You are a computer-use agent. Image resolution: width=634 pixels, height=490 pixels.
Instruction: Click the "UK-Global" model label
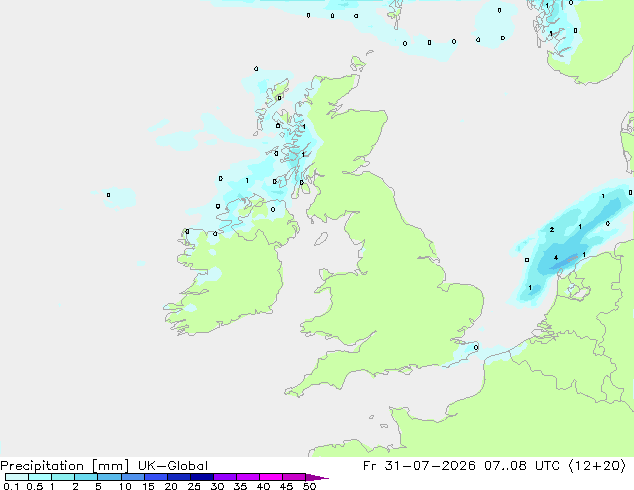(173, 466)
